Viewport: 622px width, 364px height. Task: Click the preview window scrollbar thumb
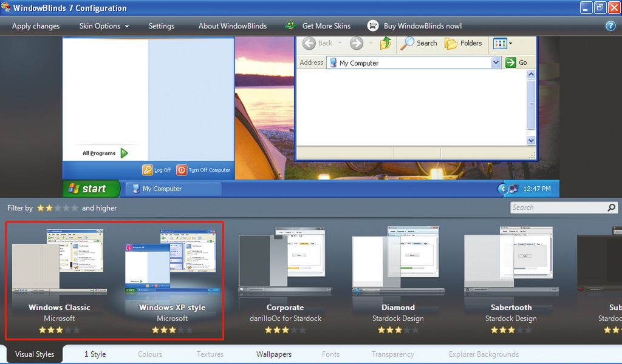point(531,104)
